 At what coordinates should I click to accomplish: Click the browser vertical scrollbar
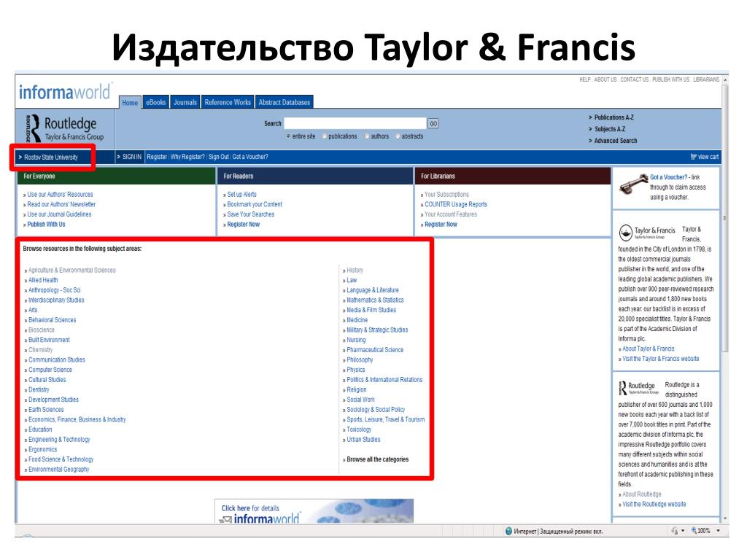click(x=725, y=219)
